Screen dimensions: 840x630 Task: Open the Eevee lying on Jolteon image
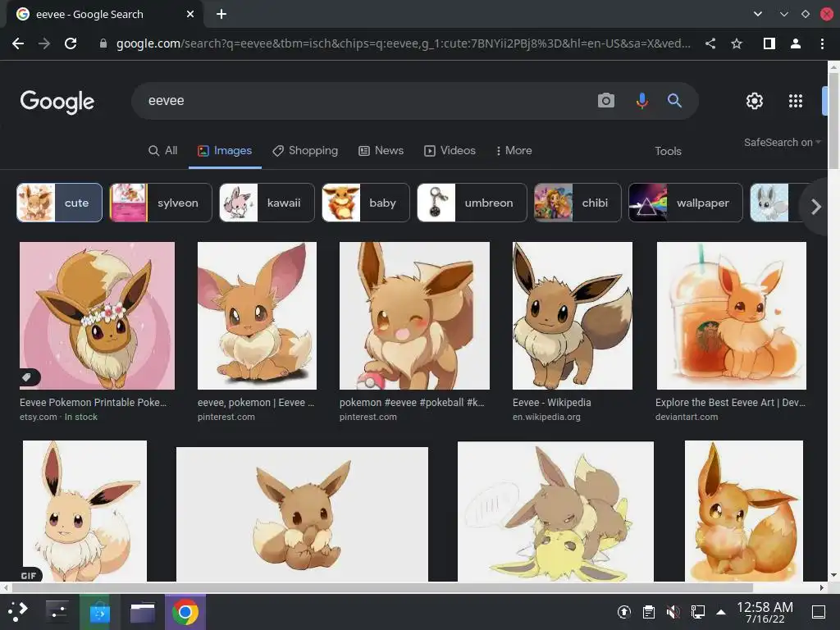click(x=555, y=512)
